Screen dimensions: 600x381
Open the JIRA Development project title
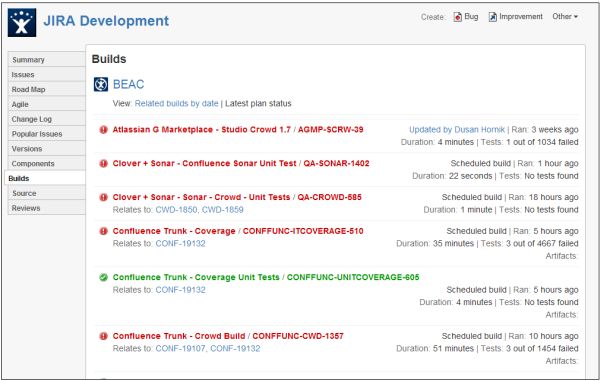[x=106, y=21]
